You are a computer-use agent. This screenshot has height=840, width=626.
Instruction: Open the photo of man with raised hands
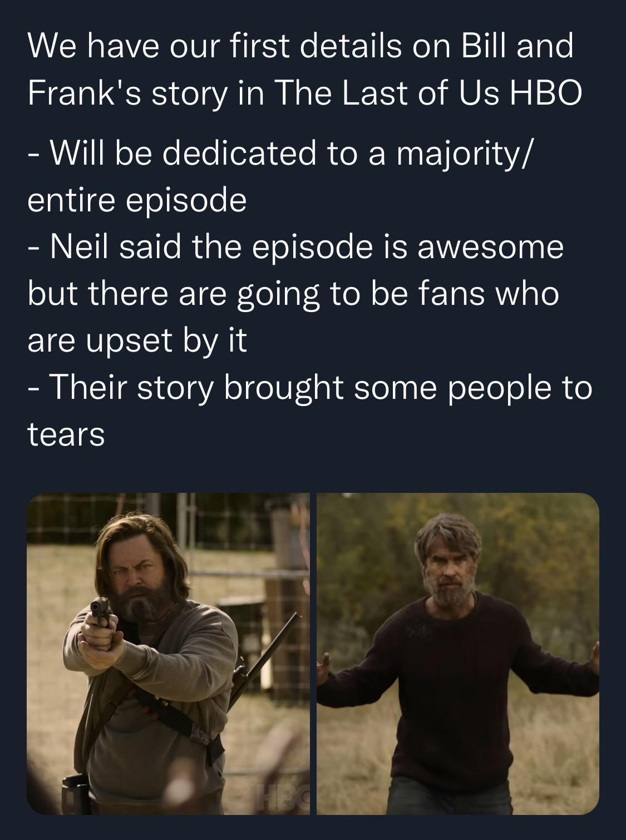coord(458,654)
